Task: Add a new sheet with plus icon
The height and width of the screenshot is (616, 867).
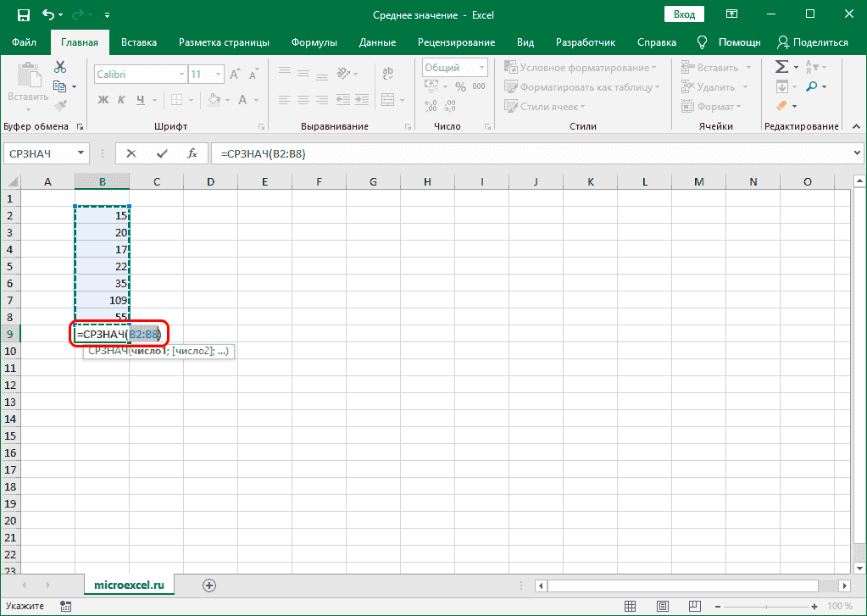Action: click(x=209, y=585)
